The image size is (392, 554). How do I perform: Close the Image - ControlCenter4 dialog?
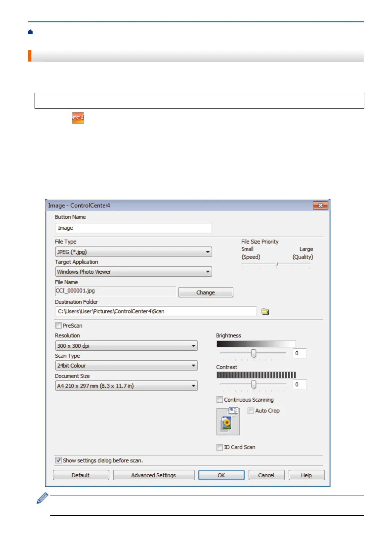[x=320, y=205]
